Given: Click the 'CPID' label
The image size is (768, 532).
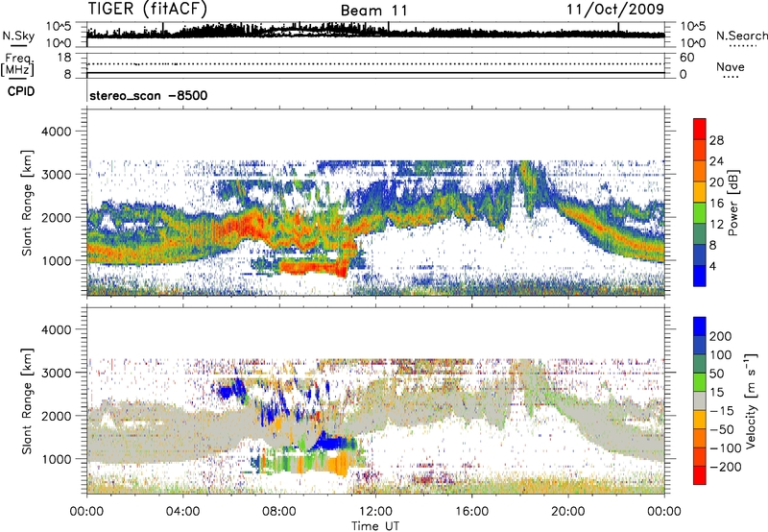Looking at the screenshot, I should [x=21, y=91].
